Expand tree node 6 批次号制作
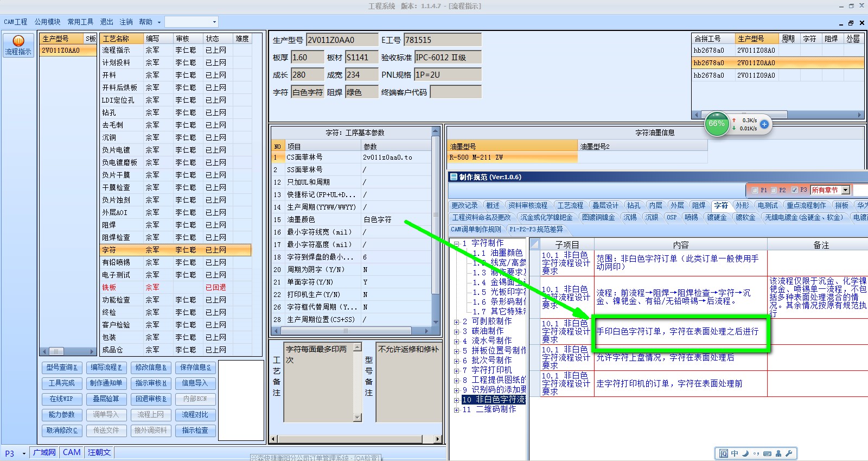Screen dimensions: 868x461 click(x=457, y=361)
